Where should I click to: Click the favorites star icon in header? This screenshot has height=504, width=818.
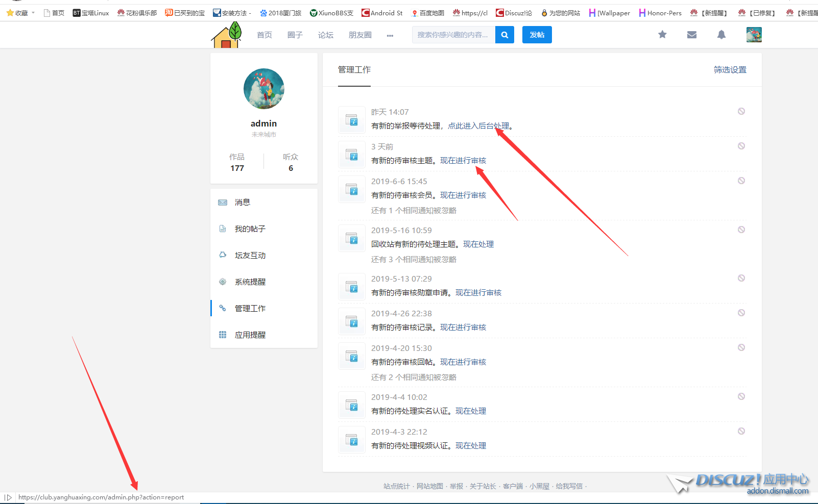pos(662,35)
